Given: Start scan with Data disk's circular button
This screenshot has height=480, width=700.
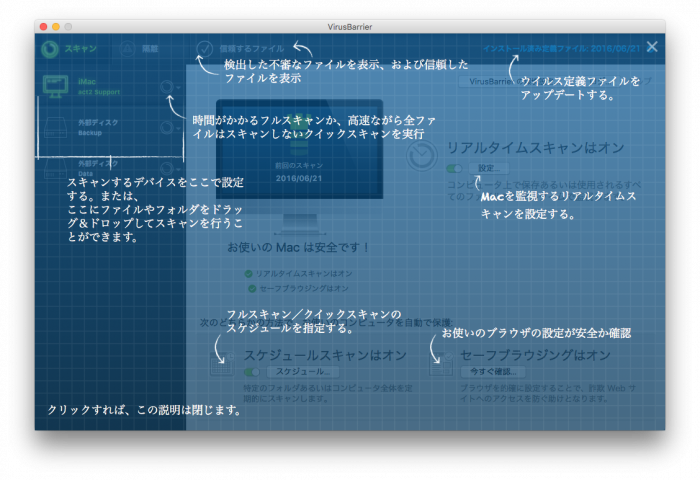Looking at the screenshot, I should (167, 168).
